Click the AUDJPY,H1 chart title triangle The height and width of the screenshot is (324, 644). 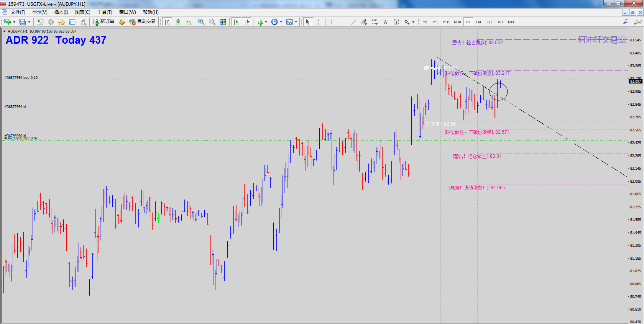pos(4,31)
